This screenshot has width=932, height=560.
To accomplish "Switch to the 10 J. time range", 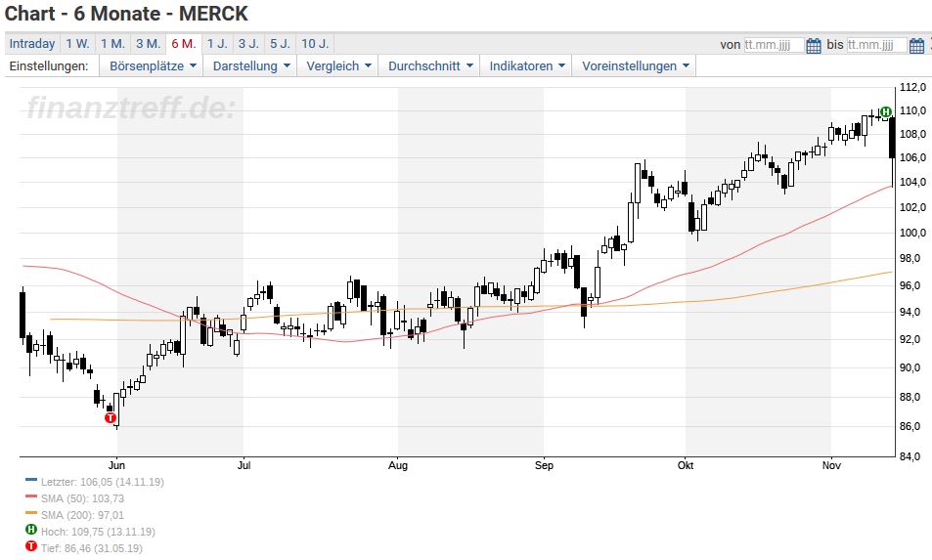I will click(315, 43).
